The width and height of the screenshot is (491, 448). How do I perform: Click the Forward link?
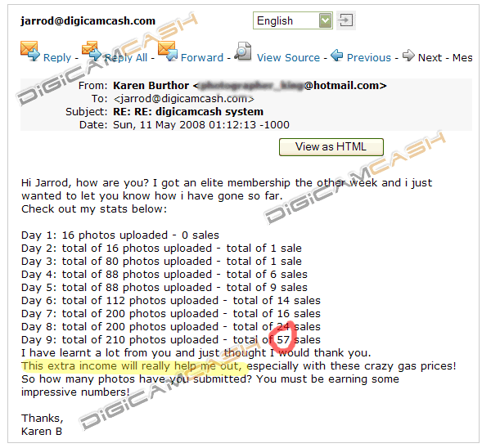coord(202,57)
